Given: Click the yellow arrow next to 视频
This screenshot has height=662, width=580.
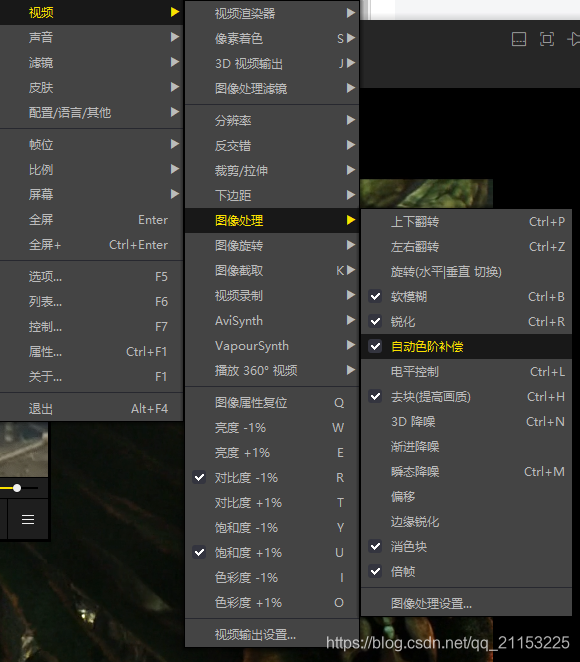Looking at the screenshot, I should pyautogui.click(x=175, y=12).
